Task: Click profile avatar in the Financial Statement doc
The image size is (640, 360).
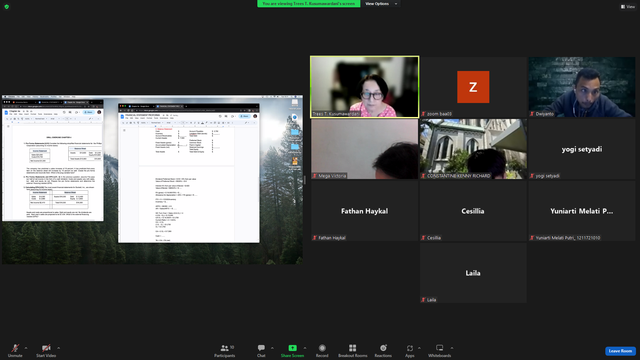Action: click(x=255, y=116)
